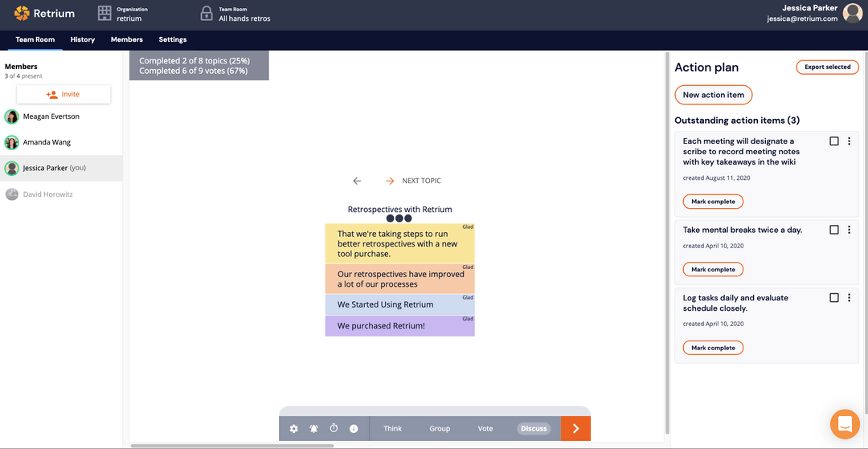
Task: Mark mental breaks item complete
Action: 713,270
